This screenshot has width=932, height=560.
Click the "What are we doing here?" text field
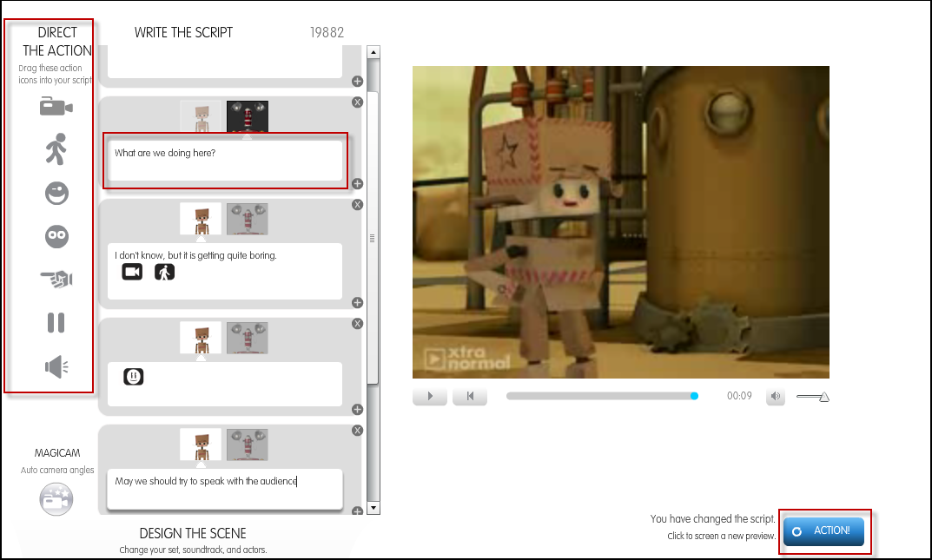click(224, 161)
